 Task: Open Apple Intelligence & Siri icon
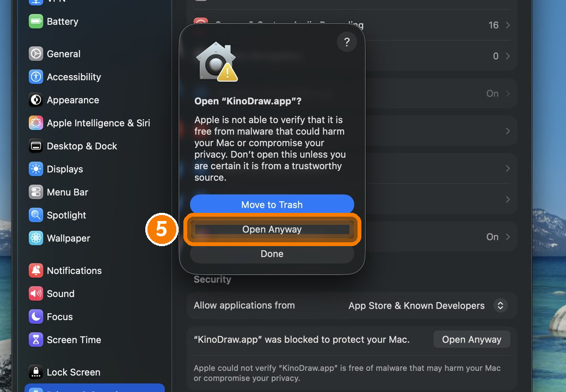point(36,123)
